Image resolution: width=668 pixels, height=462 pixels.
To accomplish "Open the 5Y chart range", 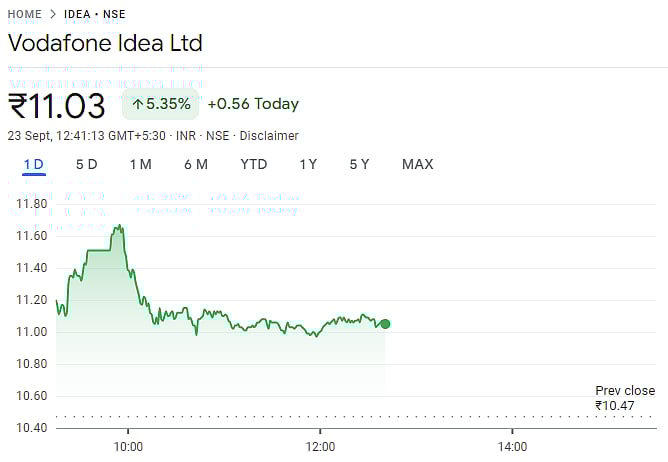I will pyautogui.click(x=360, y=164).
